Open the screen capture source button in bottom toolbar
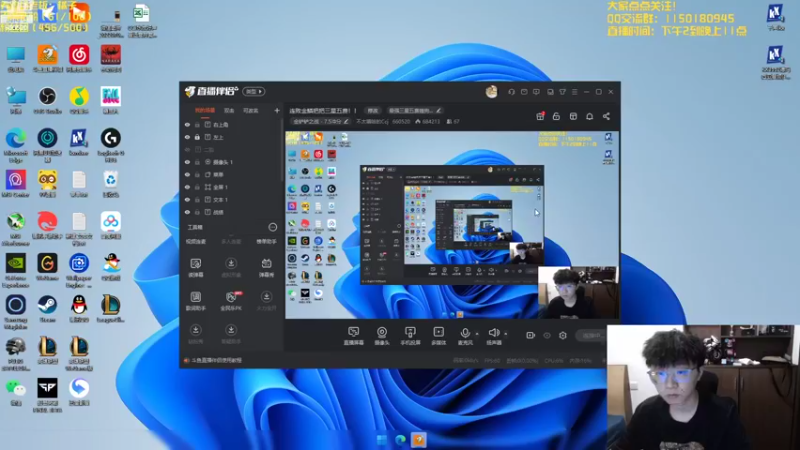This screenshot has width=800, height=450. coord(354,336)
